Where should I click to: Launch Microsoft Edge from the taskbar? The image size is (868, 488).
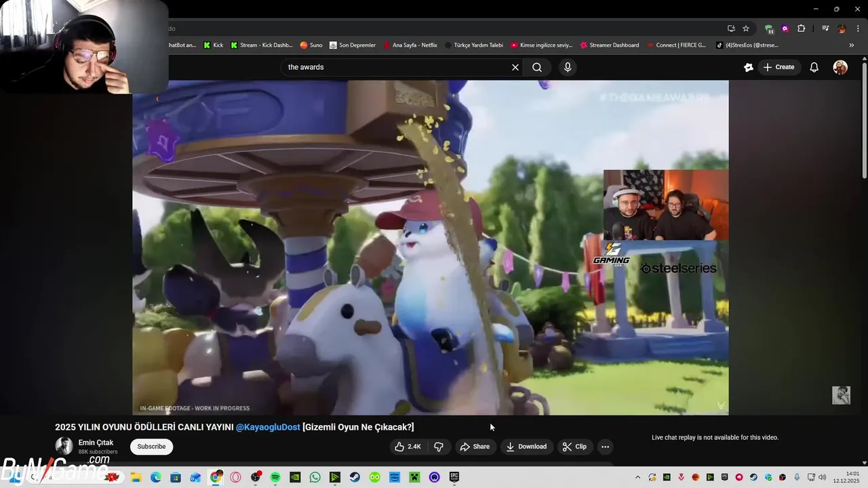[x=155, y=477]
